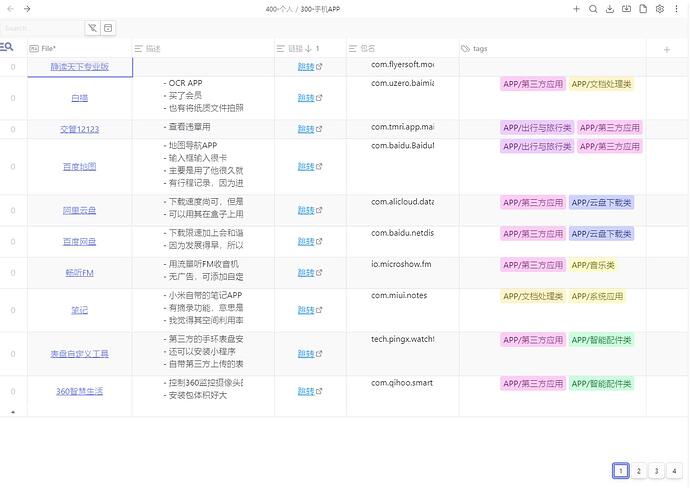Open the 百度地图 file link

pos(79,166)
